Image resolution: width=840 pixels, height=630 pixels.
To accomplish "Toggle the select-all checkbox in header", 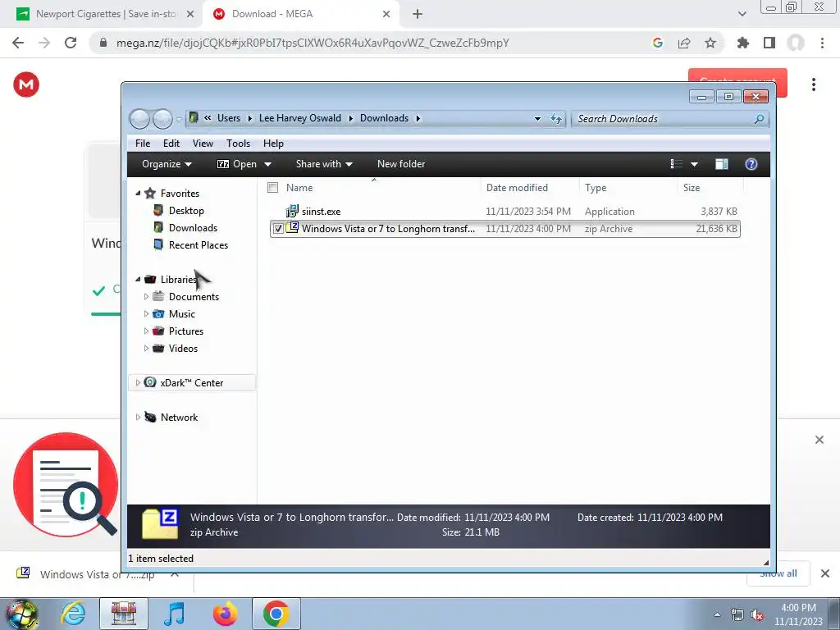I will point(272,188).
